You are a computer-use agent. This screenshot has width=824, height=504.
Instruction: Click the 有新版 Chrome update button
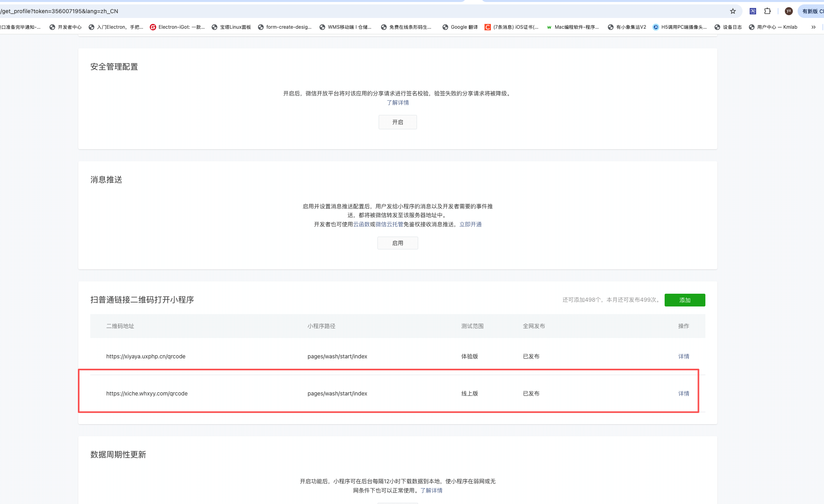(x=812, y=11)
